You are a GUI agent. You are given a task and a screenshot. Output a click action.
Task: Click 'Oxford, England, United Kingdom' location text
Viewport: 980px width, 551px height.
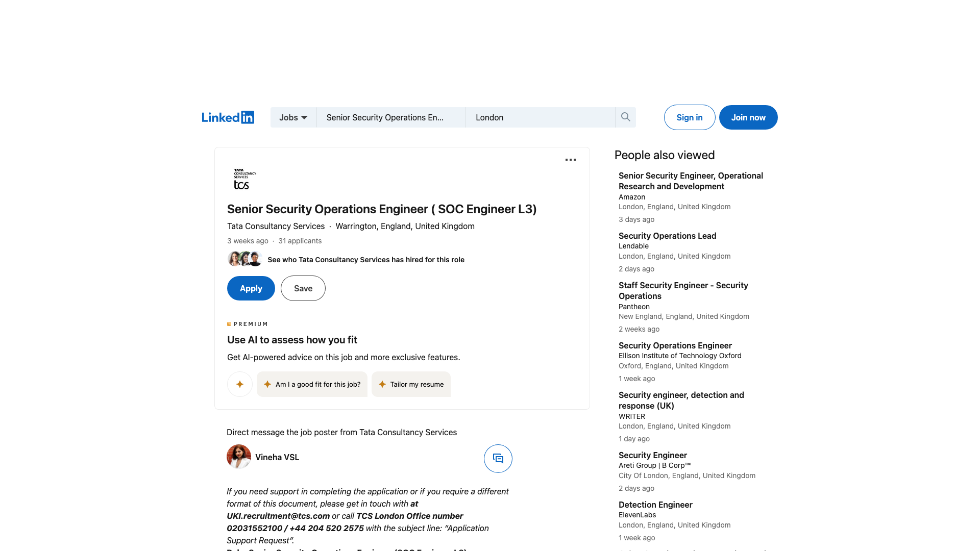[x=674, y=366]
